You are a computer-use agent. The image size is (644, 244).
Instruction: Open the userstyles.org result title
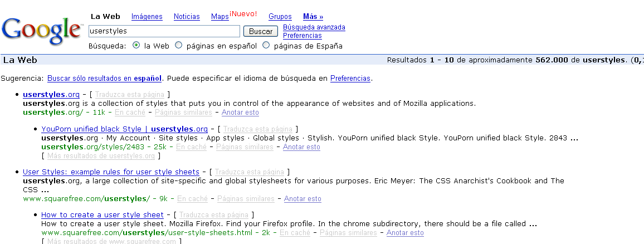click(x=51, y=95)
